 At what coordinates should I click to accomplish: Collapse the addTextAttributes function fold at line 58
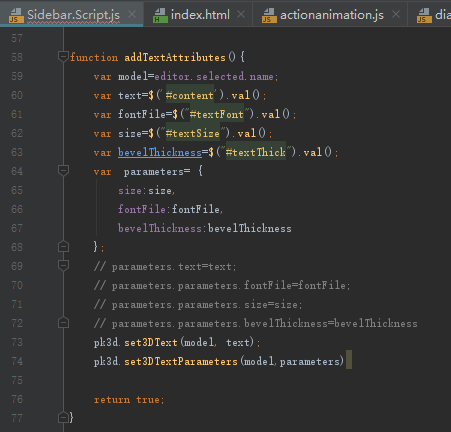[x=63, y=56]
